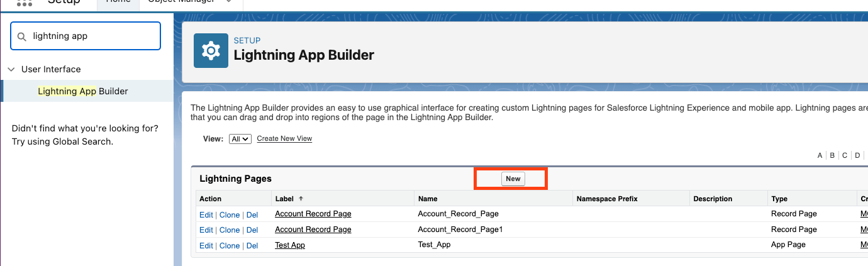
Task: Select the Account_Record_Page1 name cell
Action: click(460, 230)
